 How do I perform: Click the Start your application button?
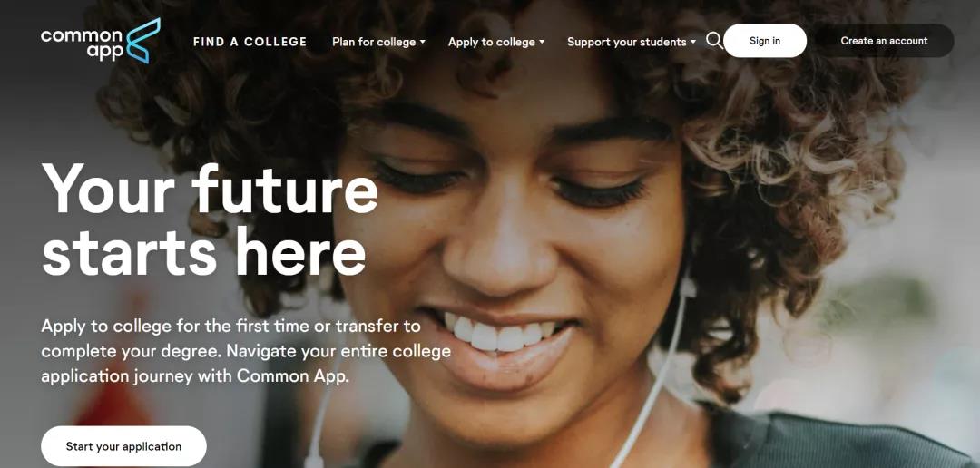click(123, 446)
